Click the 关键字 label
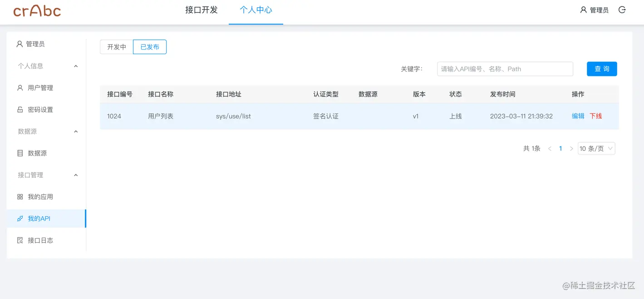 pos(412,69)
